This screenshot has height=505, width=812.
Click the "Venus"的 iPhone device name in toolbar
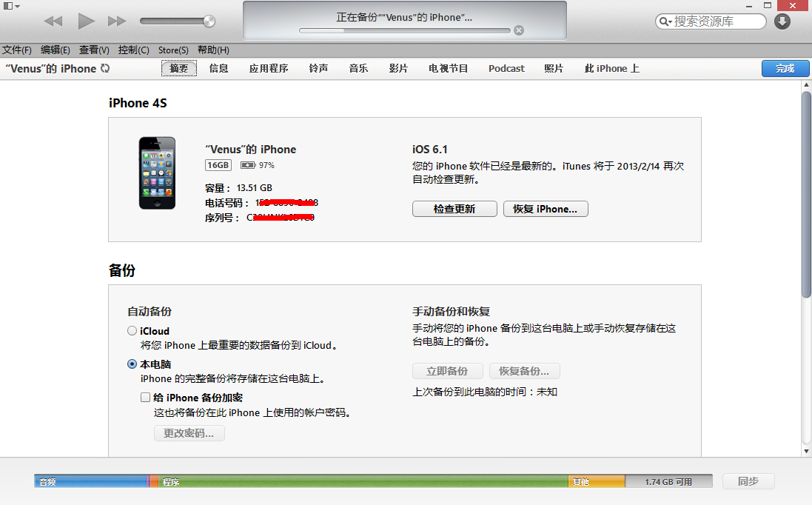51,68
